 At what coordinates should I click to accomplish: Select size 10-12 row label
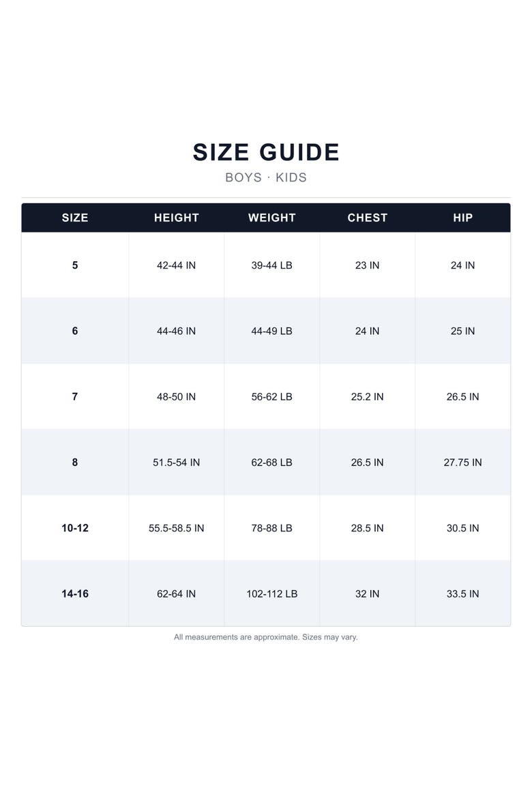coord(75,528)
